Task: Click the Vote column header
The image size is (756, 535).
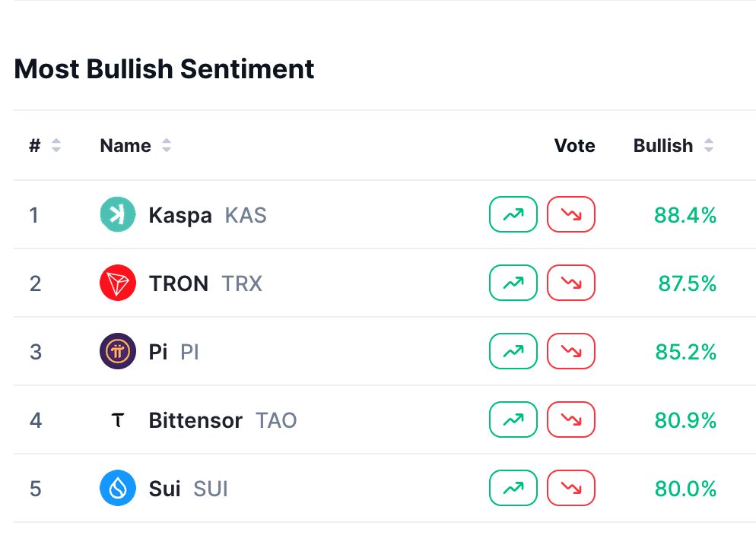Action: pyautogui.click(x=574, y=146)
